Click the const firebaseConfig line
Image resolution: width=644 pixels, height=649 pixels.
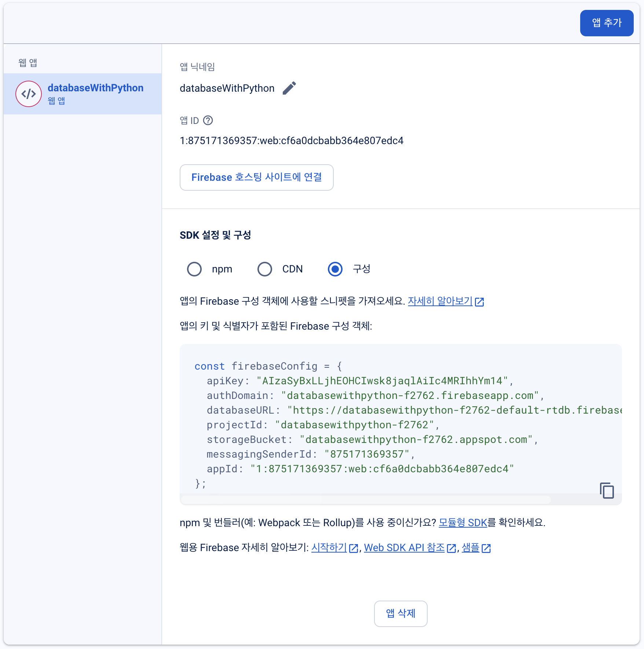pyautogui.click(x=268, y=366)
